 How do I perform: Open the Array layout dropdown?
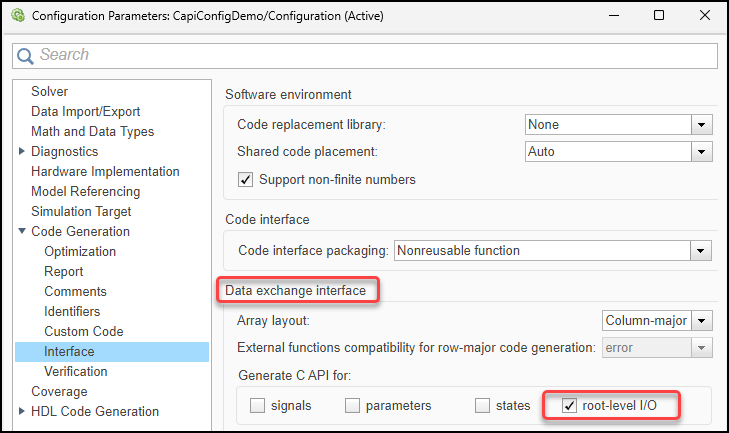pos(701,321)
